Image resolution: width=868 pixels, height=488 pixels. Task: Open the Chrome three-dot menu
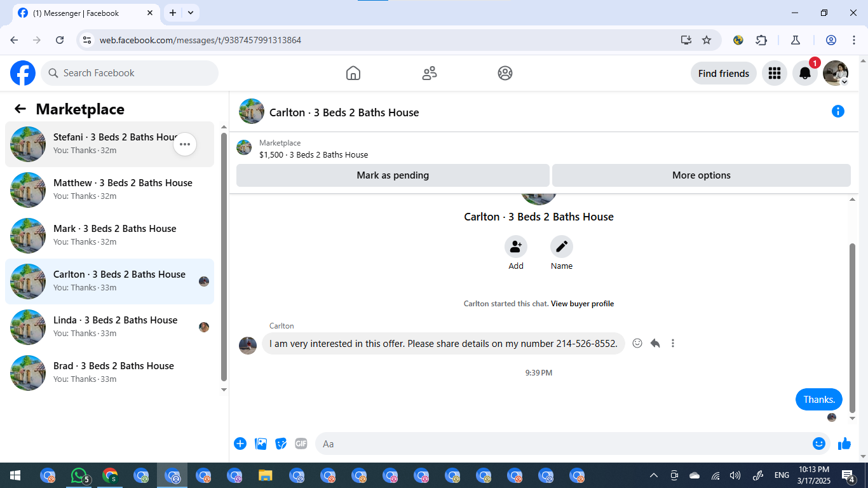click(853, 40)
